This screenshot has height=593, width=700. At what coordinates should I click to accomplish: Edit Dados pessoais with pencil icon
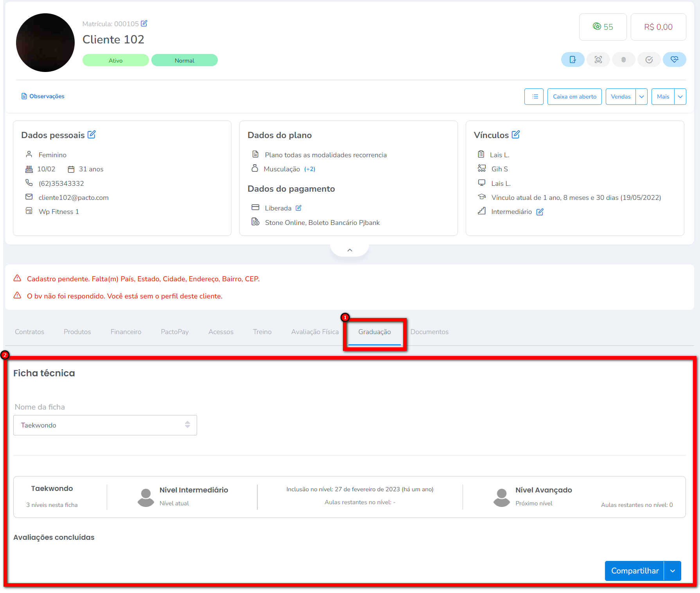pos(92,135)
